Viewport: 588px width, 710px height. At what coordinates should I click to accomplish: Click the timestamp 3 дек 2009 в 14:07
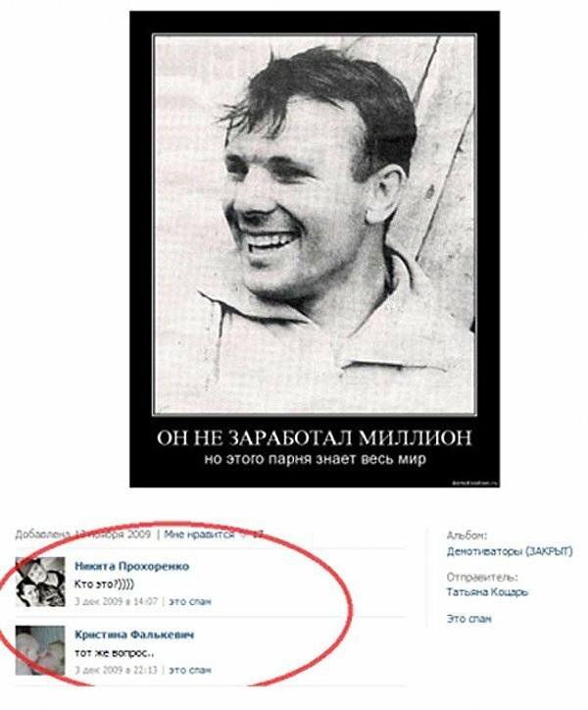pos(116,602)
